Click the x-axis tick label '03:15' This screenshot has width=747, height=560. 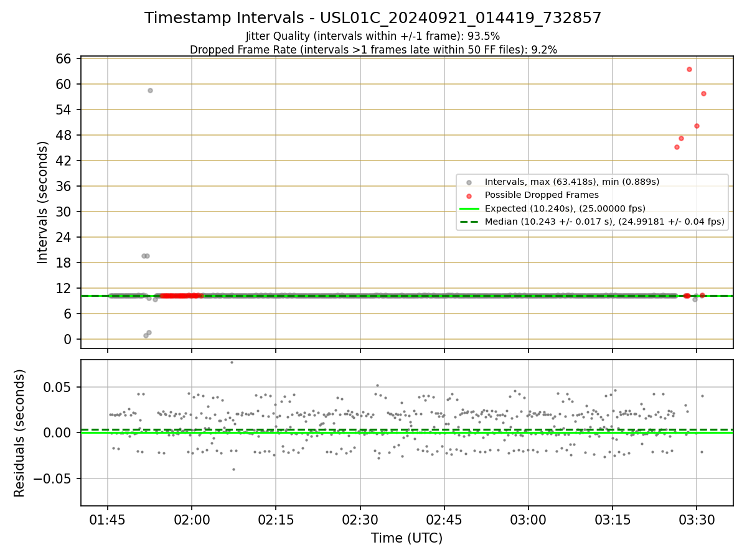tap(613, 521)
